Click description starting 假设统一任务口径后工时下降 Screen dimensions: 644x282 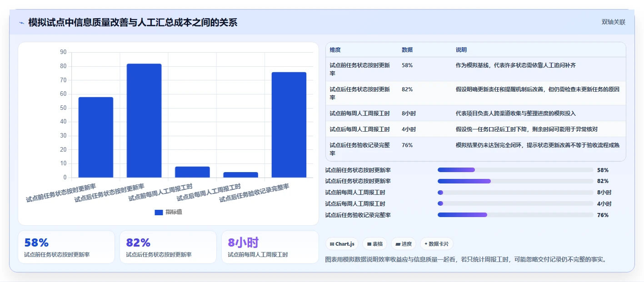click(526, 129)
